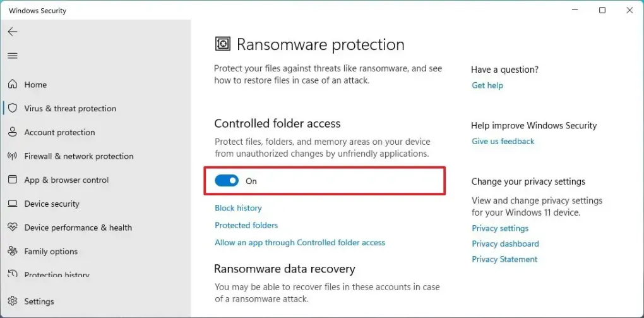
Task: Turn off Controlled folder access toggle
Action: point(227,181)
